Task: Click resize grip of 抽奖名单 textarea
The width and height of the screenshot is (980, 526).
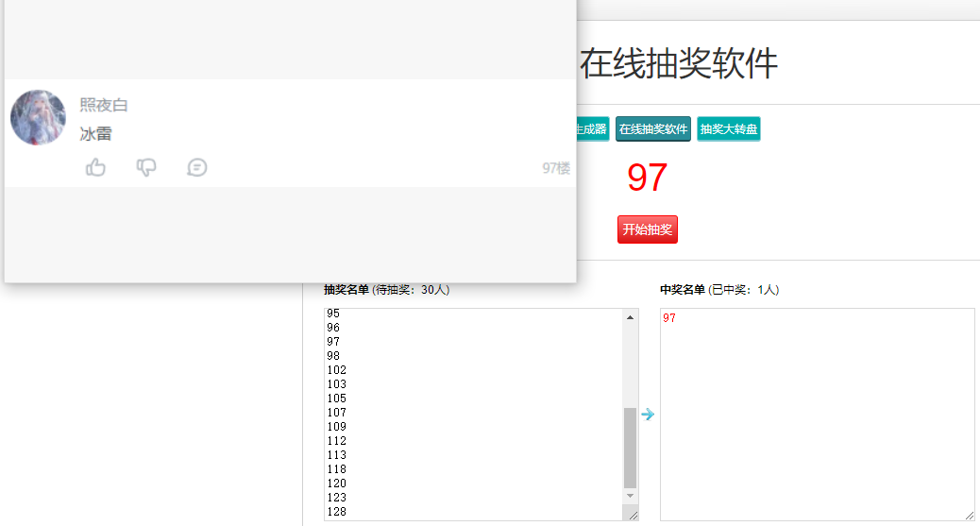Action: [x=634, y=516]
